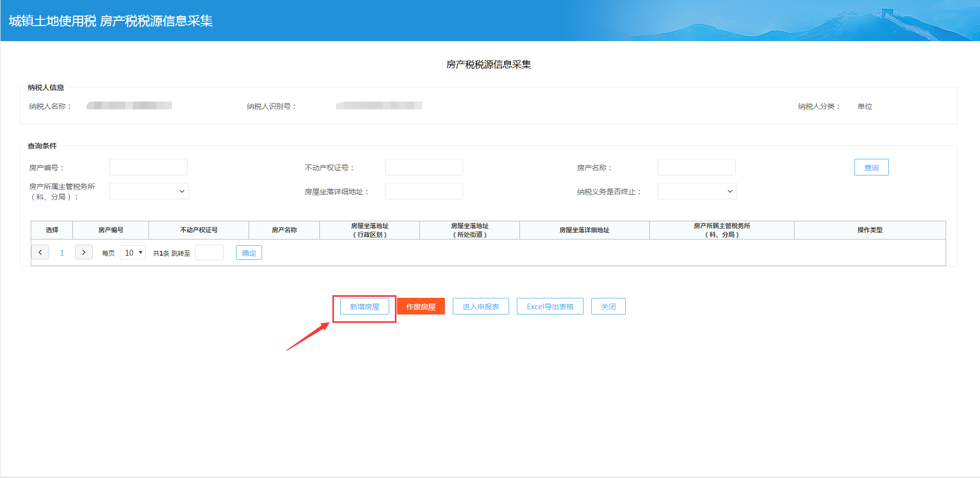Open the 纳税义务是否终止 dropdown

point(697,191)
